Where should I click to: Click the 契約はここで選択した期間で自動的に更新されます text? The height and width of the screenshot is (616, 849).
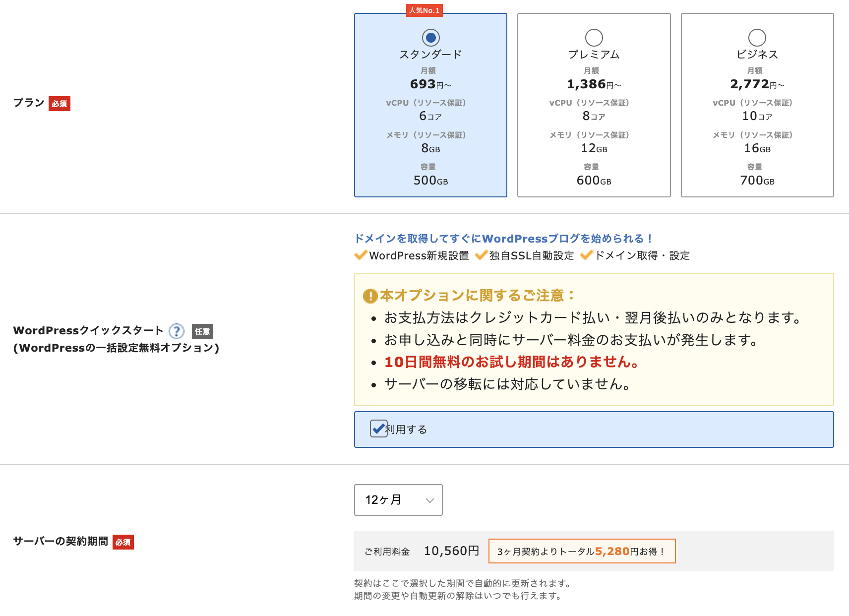[463, 583]
